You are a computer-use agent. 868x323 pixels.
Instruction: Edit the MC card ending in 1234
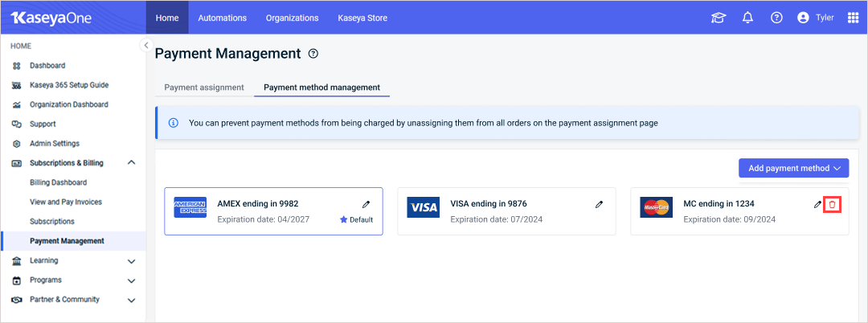pyautogui.click(x=817, y=205)
